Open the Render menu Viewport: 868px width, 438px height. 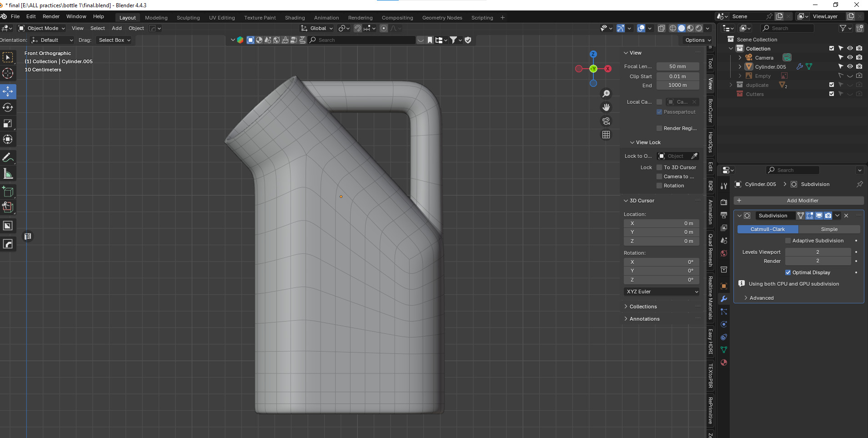(x=51, y=16)
